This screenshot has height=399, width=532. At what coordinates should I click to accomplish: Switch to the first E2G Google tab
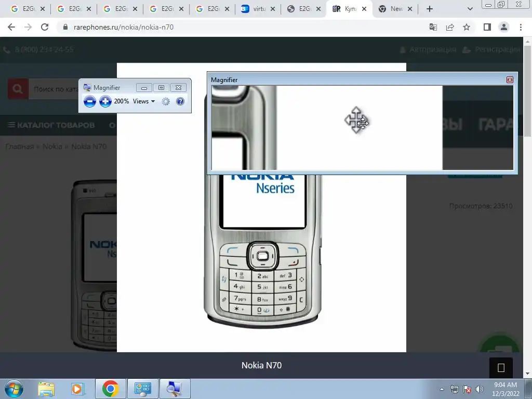tap(27, 9)
